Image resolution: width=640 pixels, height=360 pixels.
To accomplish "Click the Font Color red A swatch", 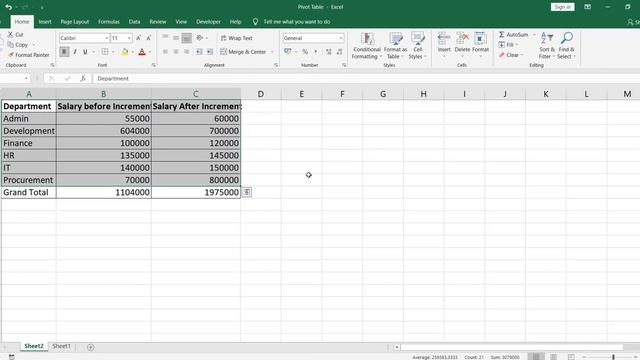I will 142,52.
